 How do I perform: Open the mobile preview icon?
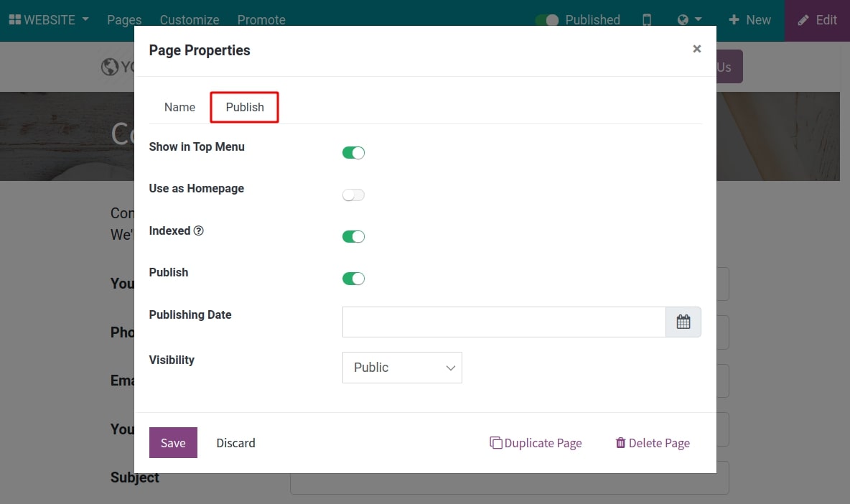(x=647, y=19)
